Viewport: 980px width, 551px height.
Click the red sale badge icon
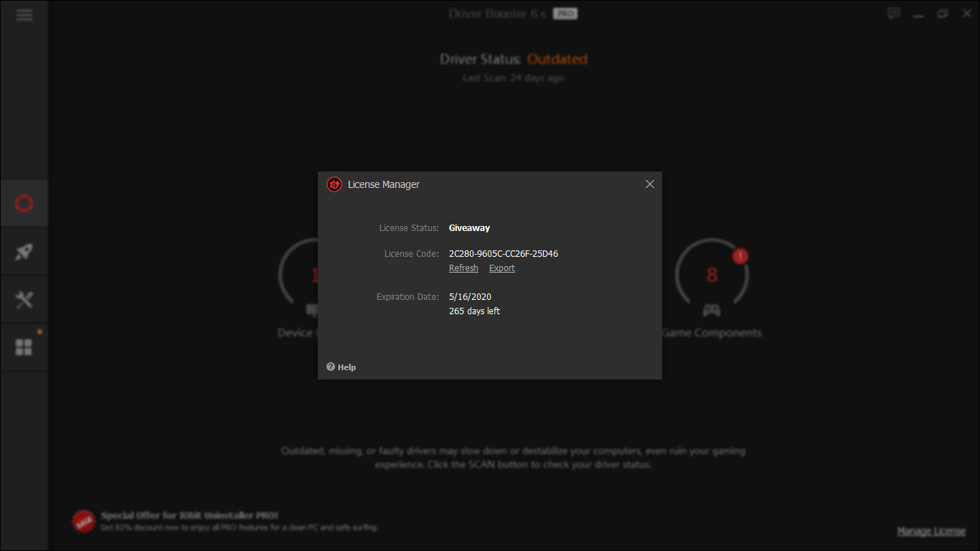pos(84,522)
